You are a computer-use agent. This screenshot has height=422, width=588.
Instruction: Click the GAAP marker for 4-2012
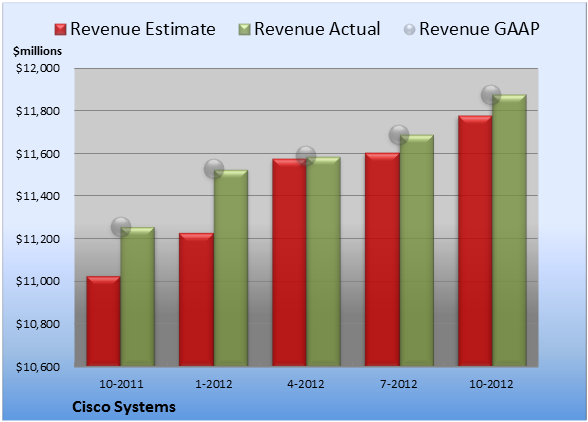coord(306,156)
